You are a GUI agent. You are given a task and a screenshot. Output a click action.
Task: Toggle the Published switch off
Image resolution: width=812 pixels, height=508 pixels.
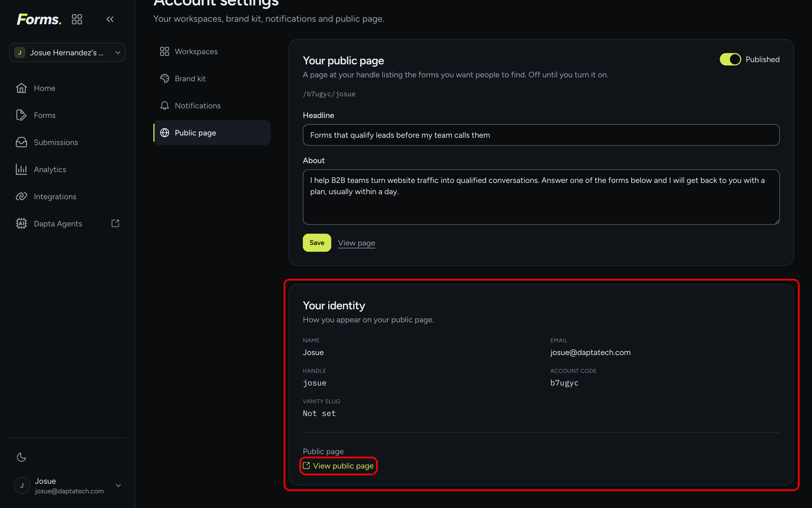pos(730,60)
